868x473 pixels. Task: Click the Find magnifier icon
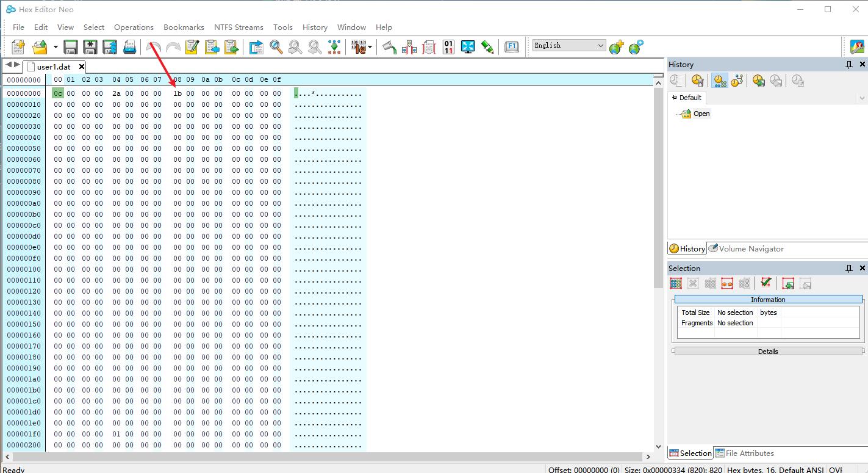[276, 47]
